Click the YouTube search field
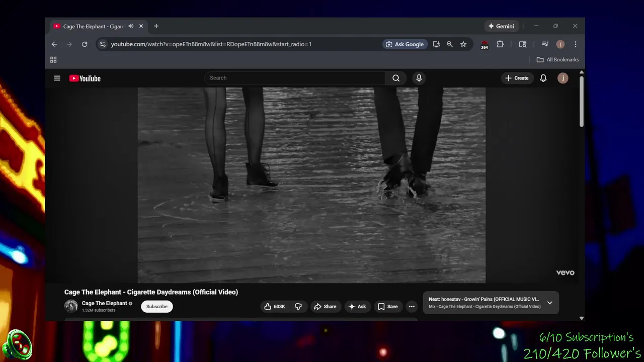644x362 pixels. click(295, 78)
